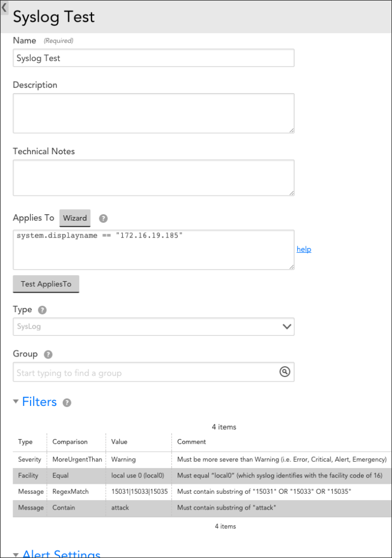Open the Applies To Wizard

click(75, 218)
